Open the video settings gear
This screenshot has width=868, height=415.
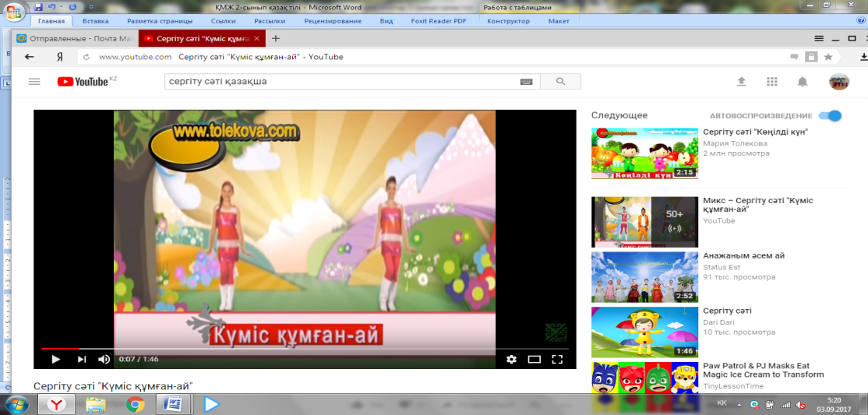click(511, 359)
